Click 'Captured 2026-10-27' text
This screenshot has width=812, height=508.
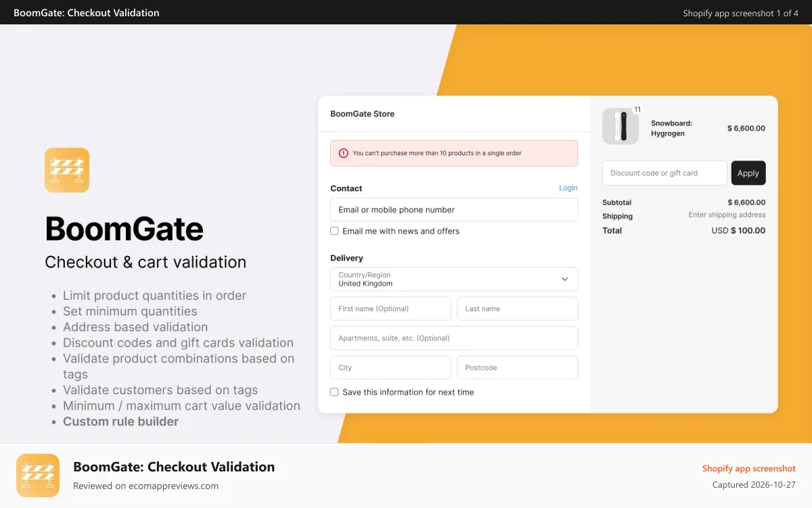[754, 485]
